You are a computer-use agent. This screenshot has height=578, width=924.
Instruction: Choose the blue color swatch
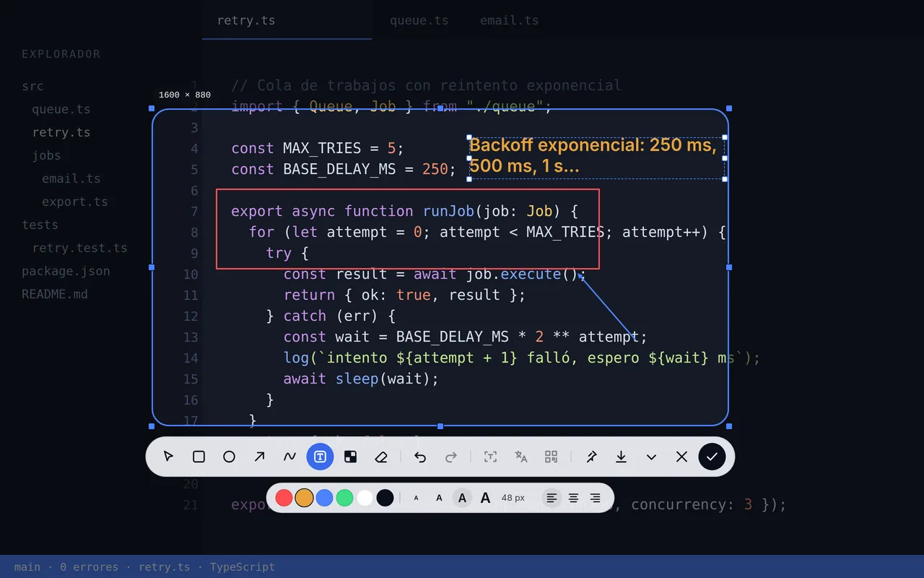[325, 498]
